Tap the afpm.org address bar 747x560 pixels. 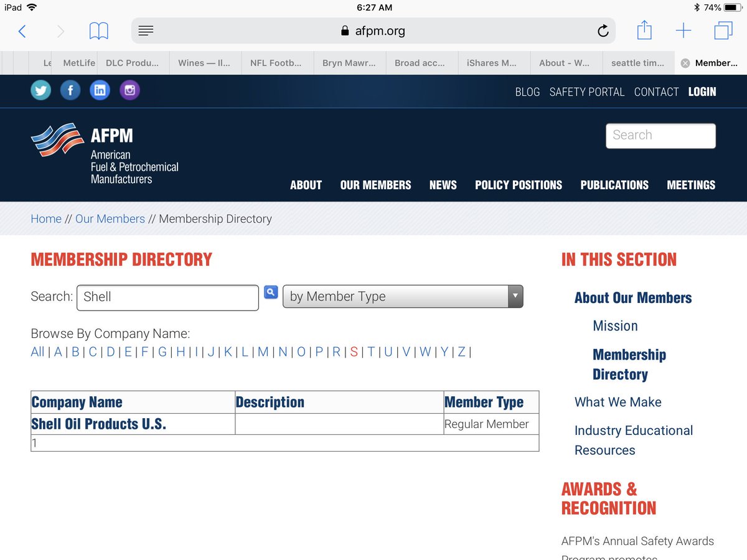pyautogui.click(x=373, y=30)
